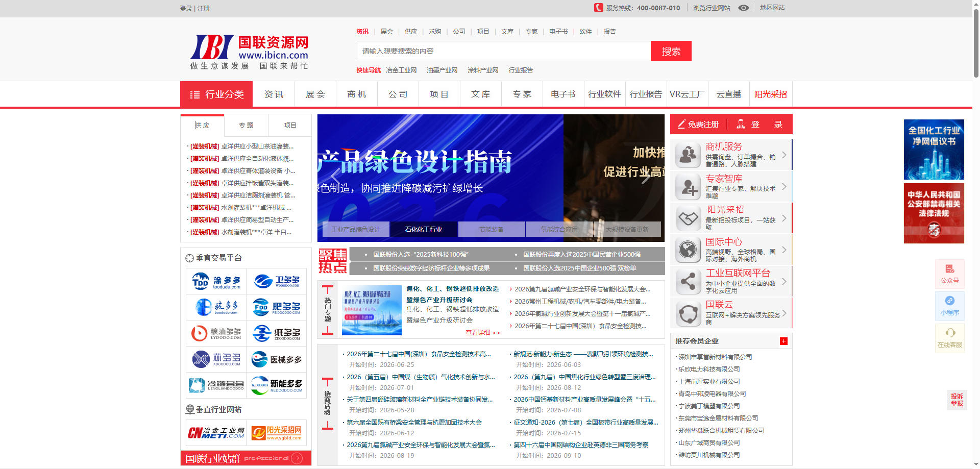The image size is (980, 469).
Task: Select the 展会 search category tab
Action: pos(387,32)
